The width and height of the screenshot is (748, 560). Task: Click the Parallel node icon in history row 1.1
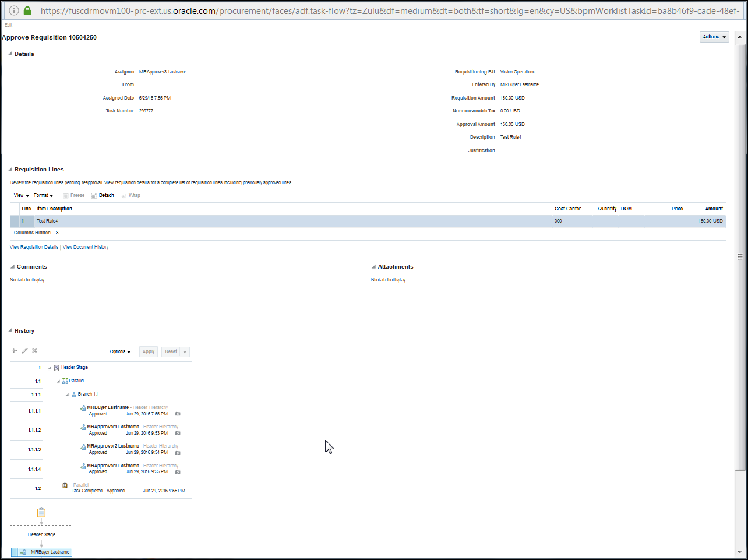pos(65,381)
